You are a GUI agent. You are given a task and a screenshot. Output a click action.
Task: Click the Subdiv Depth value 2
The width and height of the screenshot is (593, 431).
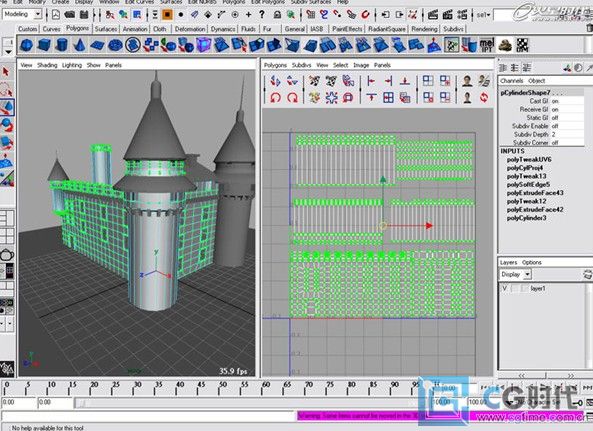(553, 134)
